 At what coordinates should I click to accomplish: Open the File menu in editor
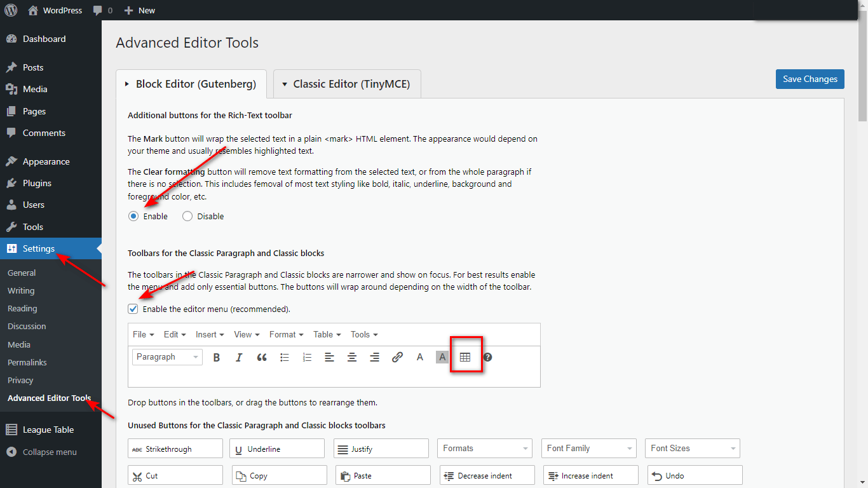(142, 334)
